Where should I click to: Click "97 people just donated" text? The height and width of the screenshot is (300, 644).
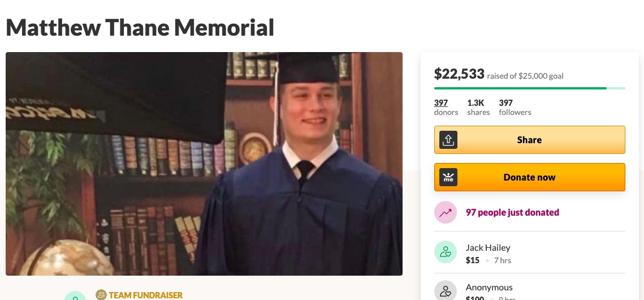click(512, 212)
